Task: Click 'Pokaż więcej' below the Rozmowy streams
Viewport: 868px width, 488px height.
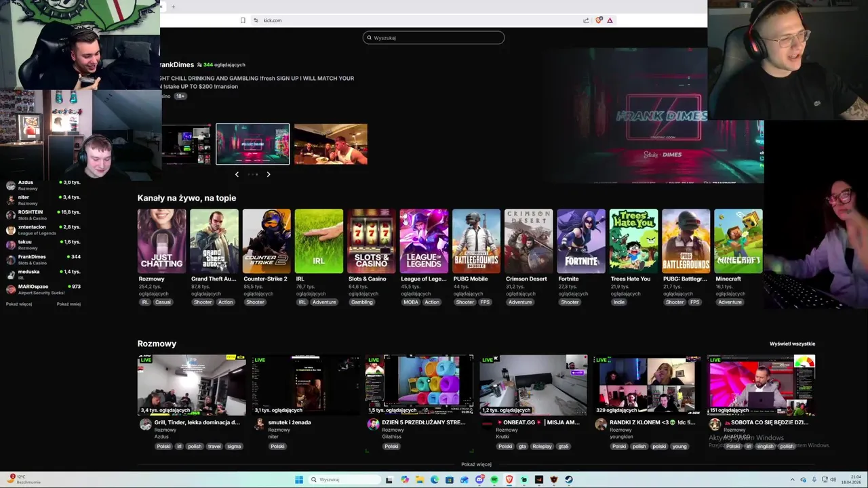Action: pos(476,465)
